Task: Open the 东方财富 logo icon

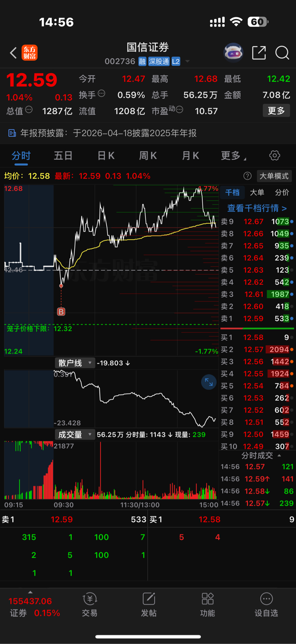Action: 30,52
